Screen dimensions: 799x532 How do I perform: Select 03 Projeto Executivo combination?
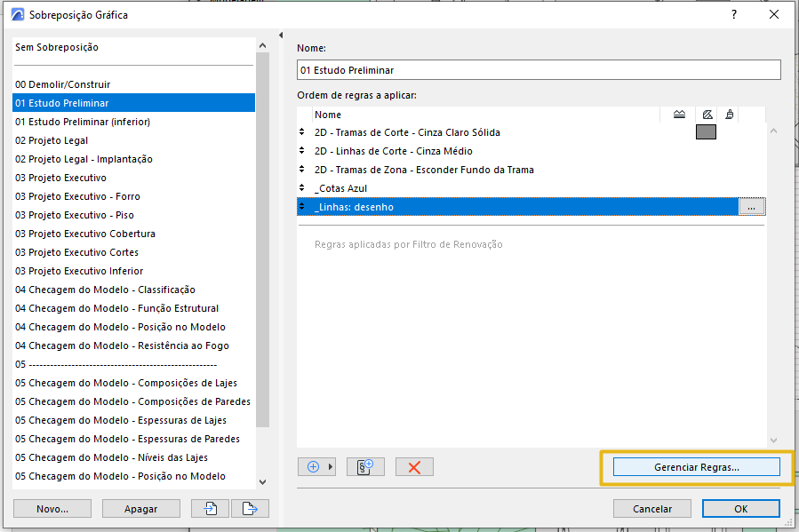133,178
